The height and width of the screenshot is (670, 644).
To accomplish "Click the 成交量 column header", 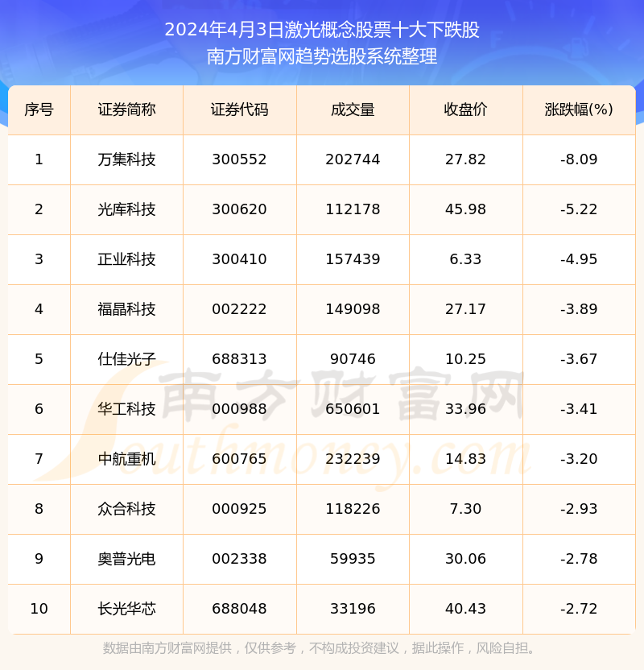I will click(x=353, y=110).
